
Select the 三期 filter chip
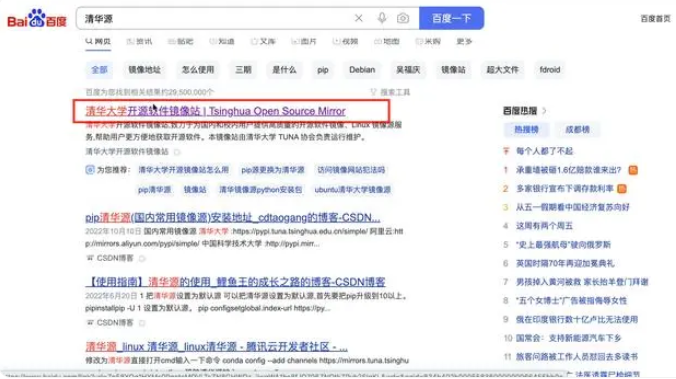[243, 70]
